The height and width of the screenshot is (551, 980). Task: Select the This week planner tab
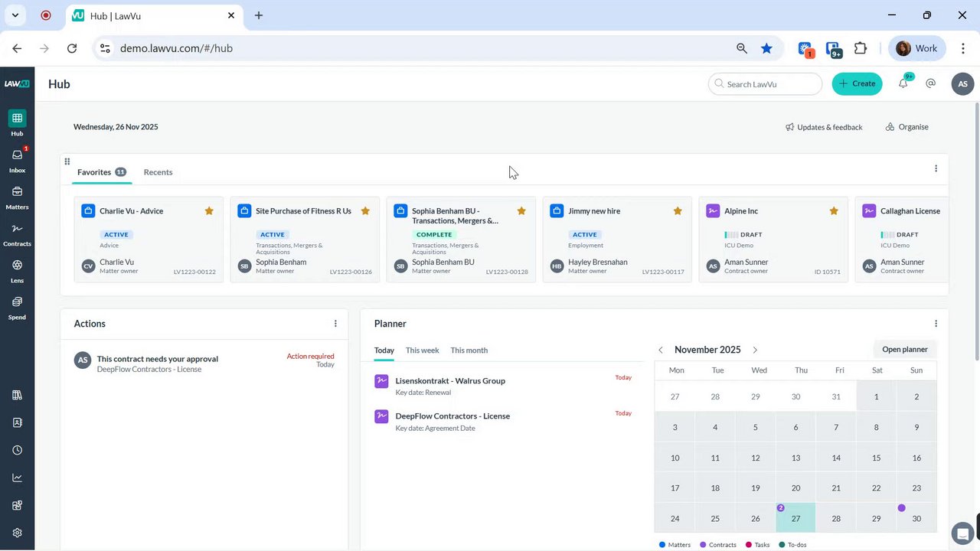click(423, 350)
